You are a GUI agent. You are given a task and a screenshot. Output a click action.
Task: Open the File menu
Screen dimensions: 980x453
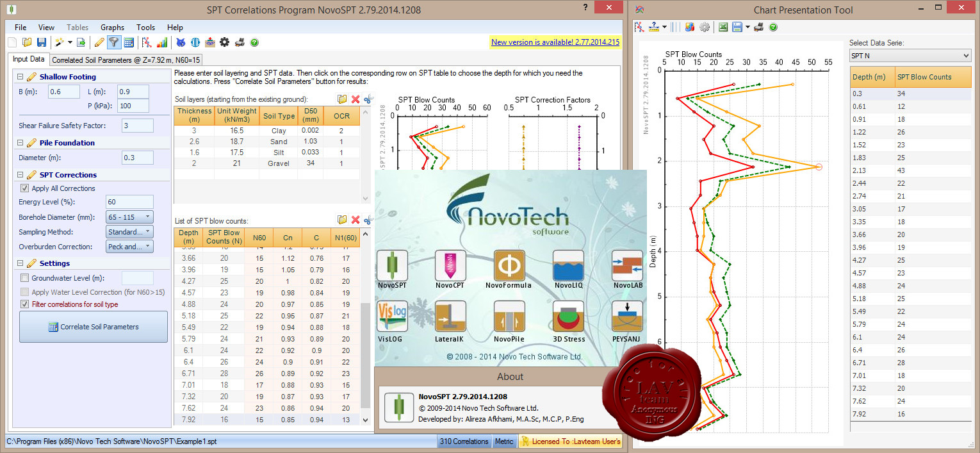[20, 28]
